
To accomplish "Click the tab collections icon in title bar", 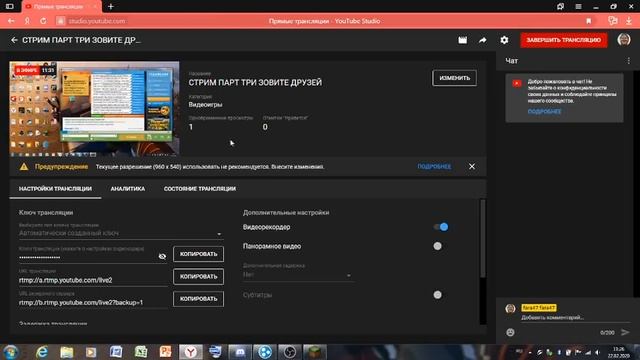I will pos(560,7).
